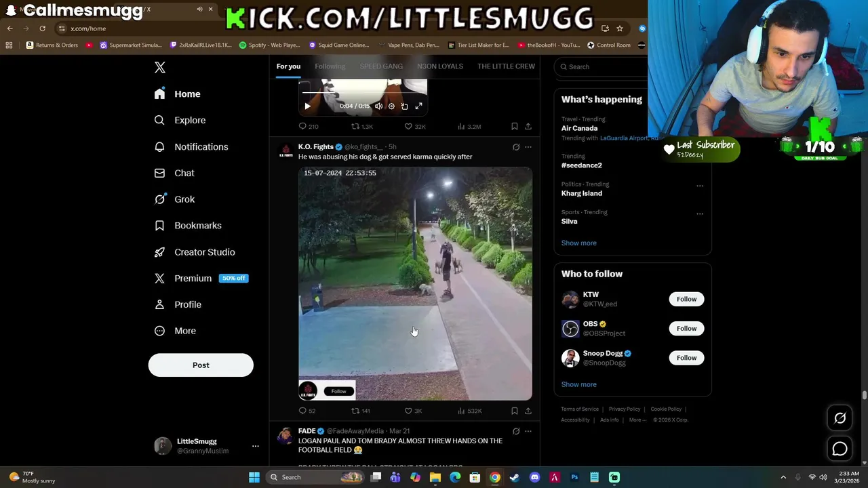This screenshot has height=488, width=868.
Task: Open the floating messages chat button
Action: click(x=840, y=449)
